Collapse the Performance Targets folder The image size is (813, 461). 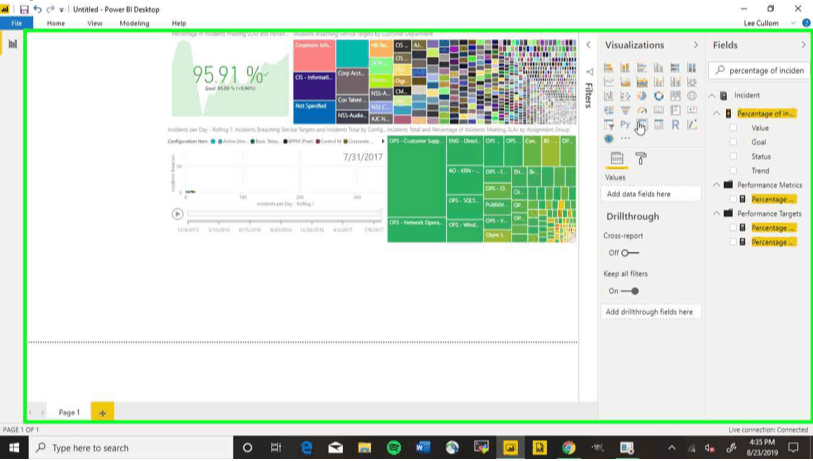coord(717,213)
